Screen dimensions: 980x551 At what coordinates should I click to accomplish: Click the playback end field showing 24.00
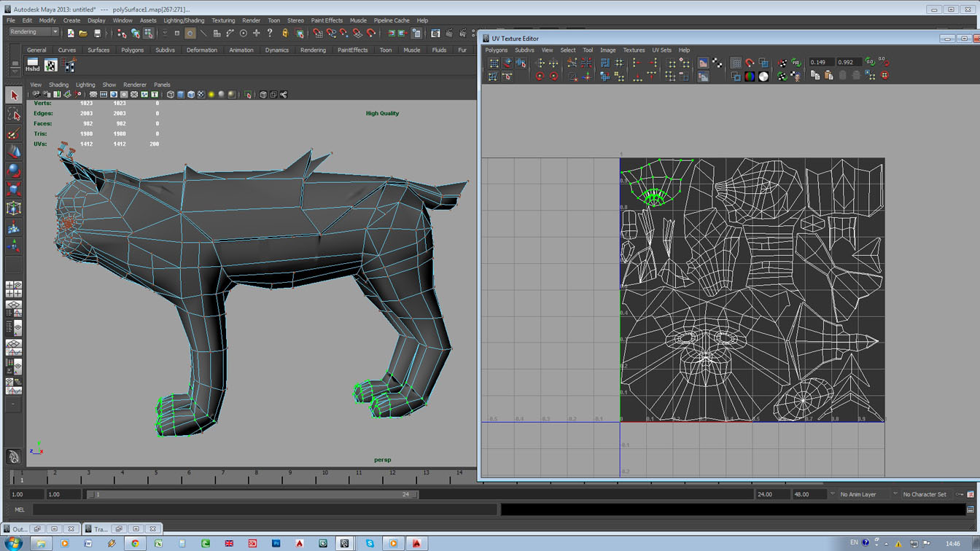[771, 494]
